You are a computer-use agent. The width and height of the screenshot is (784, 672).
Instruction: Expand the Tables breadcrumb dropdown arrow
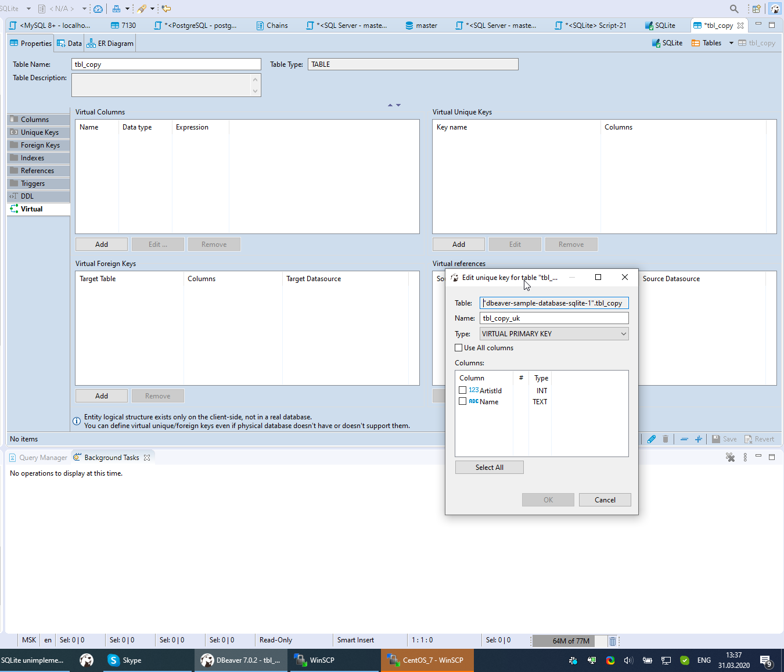pos(731,42)
